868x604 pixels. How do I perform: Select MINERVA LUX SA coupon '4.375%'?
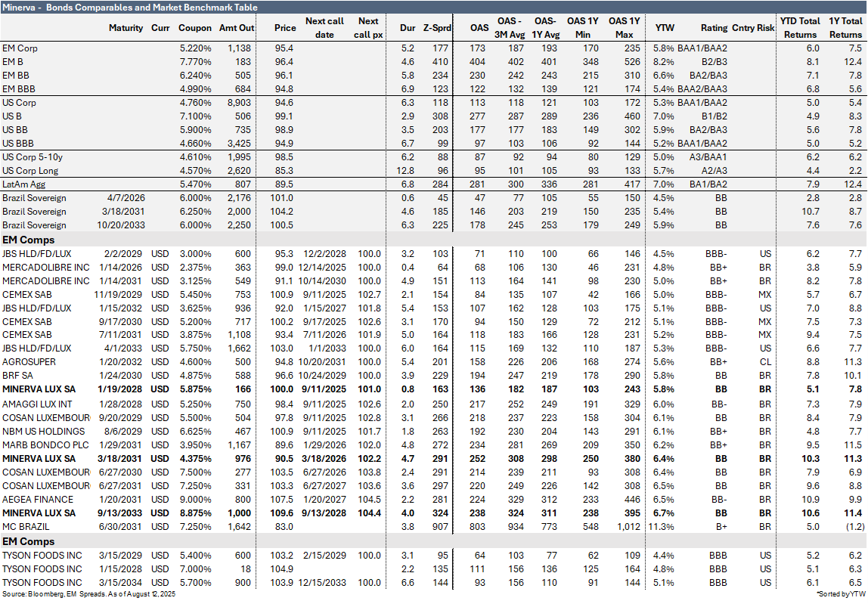(x=195, y=458)
